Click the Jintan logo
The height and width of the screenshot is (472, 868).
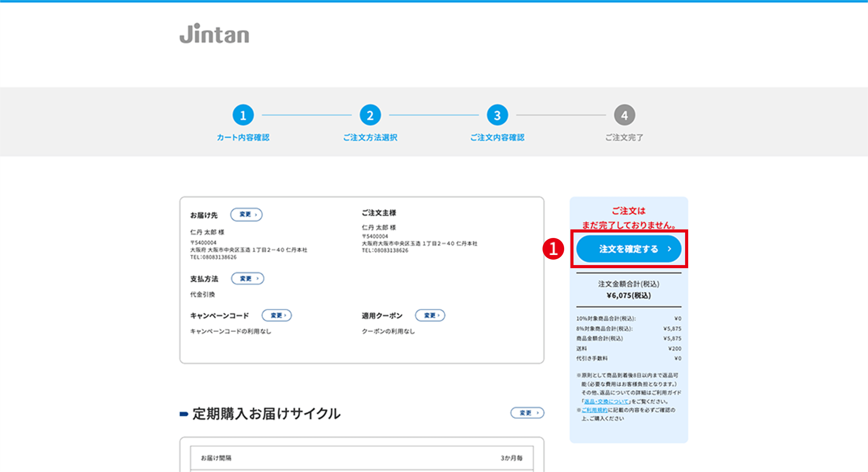click(x=214, y=33)
